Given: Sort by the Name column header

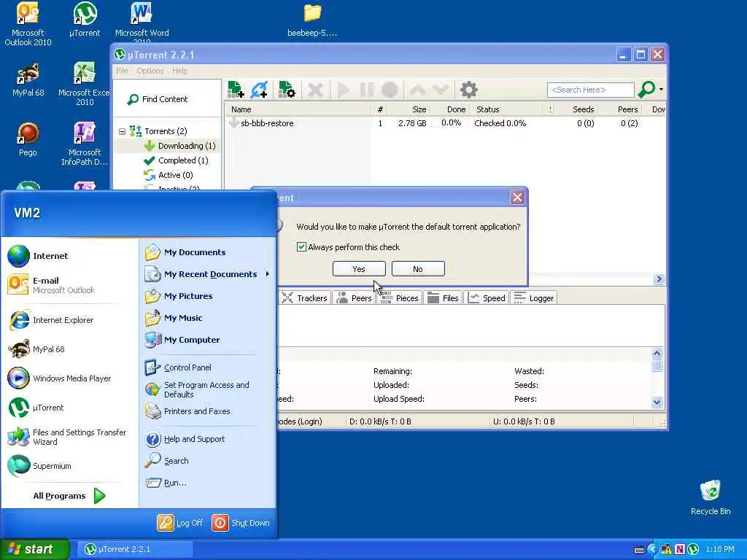Looking at the screenshot, I should [298, 109].
